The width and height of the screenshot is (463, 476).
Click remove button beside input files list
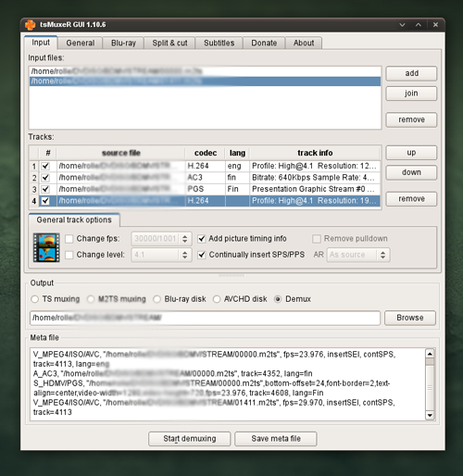(x=411, y=119)
